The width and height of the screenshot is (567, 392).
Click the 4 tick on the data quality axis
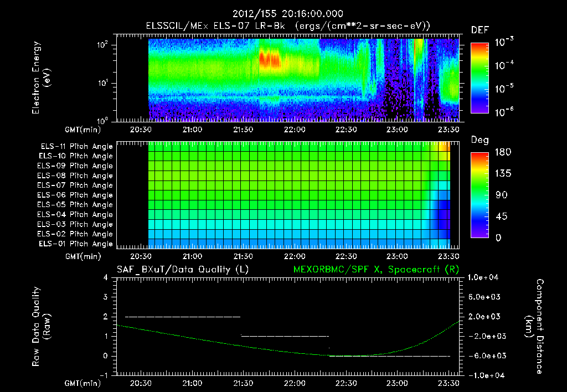[x=106, y=277]
